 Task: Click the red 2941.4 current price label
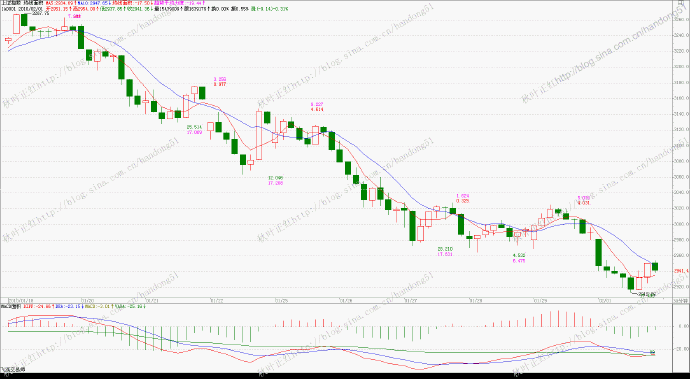[681, 271]
